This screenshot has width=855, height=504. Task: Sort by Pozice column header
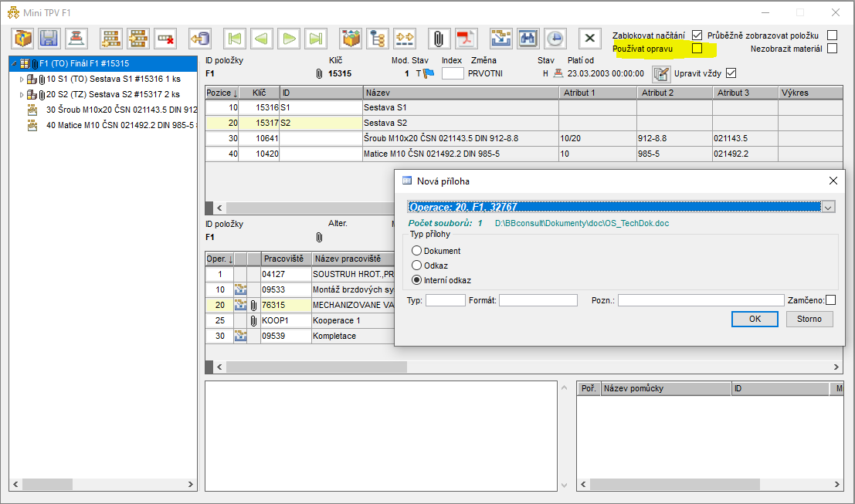222,93
